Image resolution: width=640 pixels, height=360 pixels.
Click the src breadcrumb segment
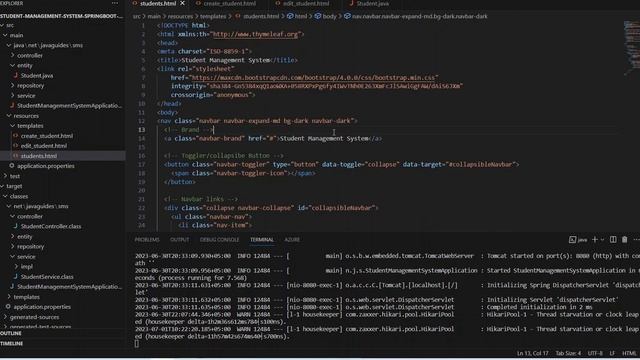136,16
